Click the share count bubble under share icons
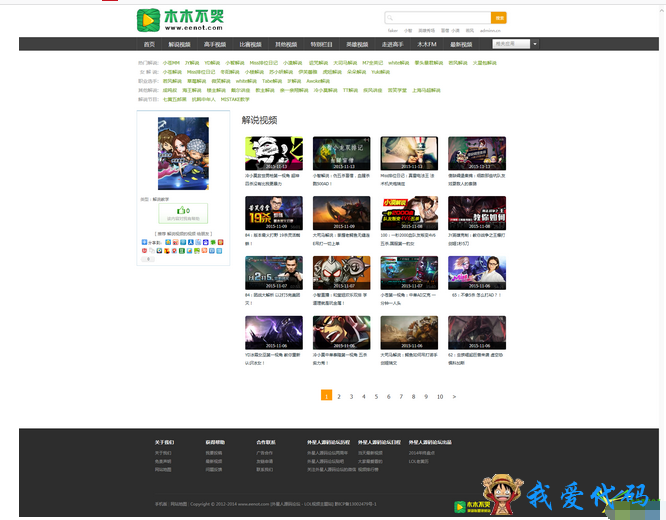The width and height of the screenshot is (666, 520). [x=148, y=259]
